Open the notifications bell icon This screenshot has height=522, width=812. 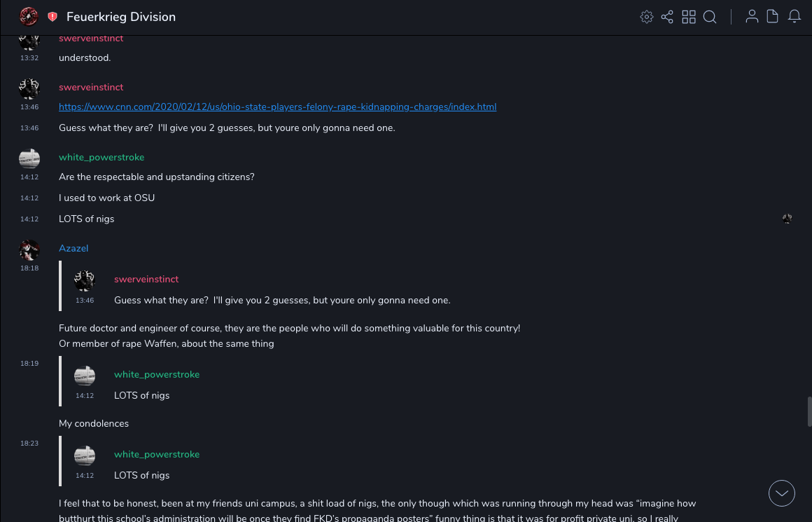pos(794,17)
